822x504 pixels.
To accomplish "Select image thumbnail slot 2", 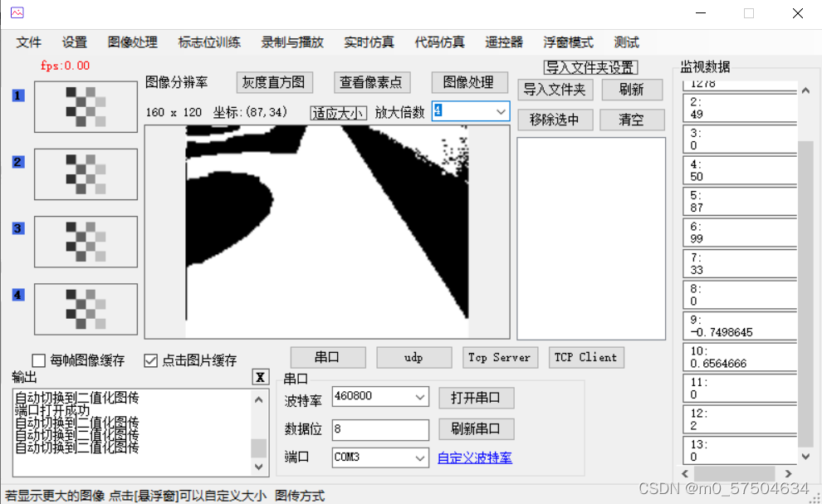I will (x=86, y=174).
